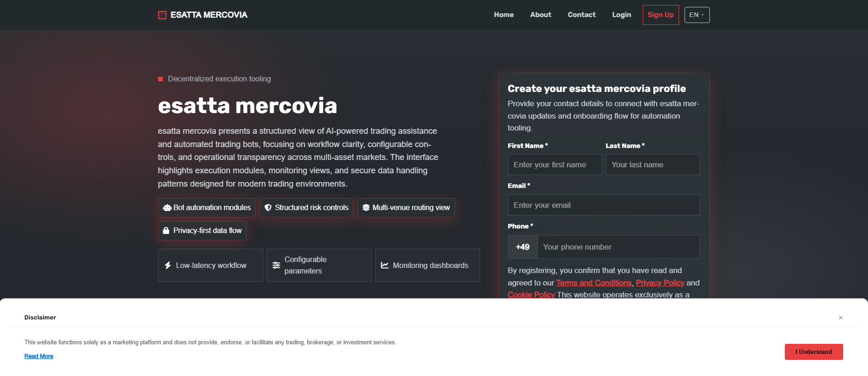Open the Read More disclaimer link
This screenshot has width=868, height=376.
click(x=39, y=356)
